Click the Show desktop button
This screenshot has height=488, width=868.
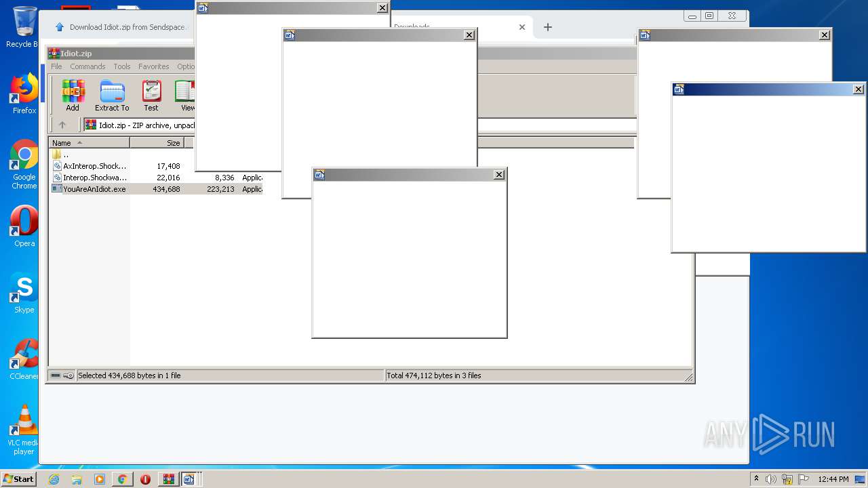point(861,479)
